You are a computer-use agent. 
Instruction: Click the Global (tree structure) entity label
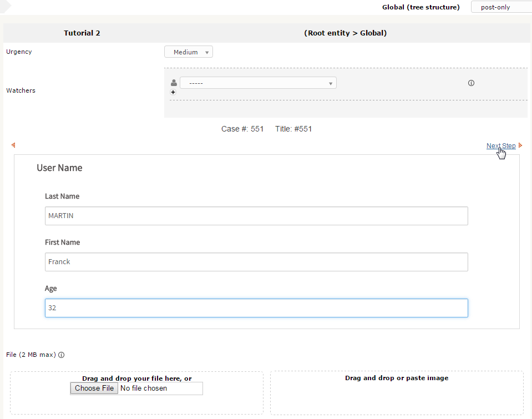point(420,7)
